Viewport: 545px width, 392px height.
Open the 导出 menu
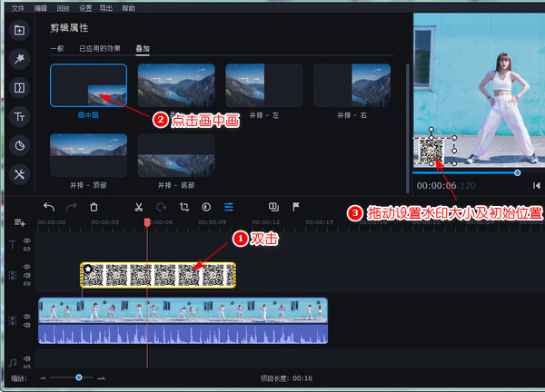[x=106, y=8]
